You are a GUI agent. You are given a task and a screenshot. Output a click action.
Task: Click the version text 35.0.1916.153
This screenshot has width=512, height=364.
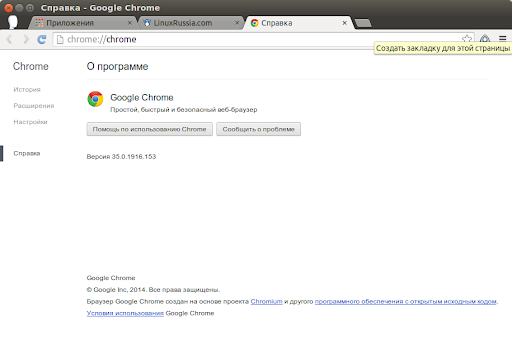[121, 157]
